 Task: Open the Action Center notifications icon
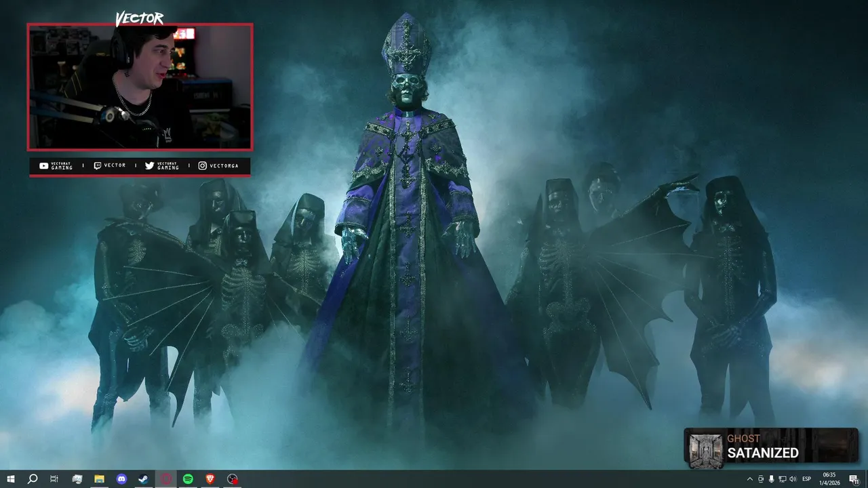click(x=854, y=479)
